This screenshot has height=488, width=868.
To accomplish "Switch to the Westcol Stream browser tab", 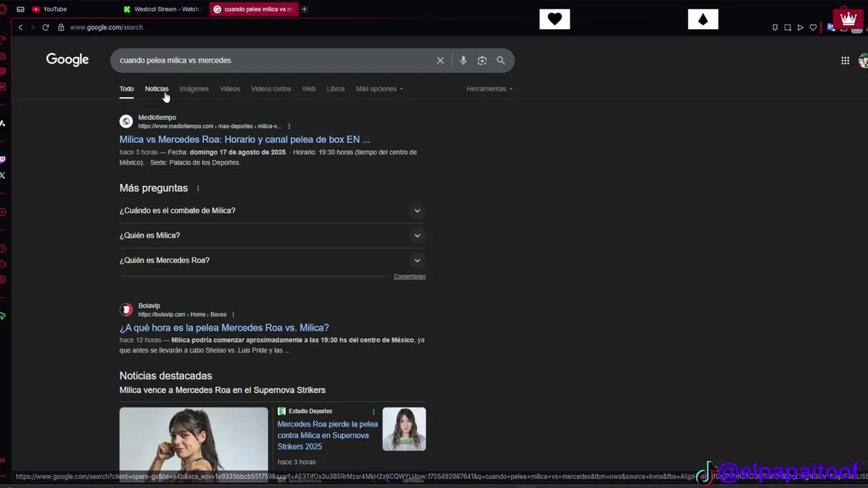I will 163,9.
